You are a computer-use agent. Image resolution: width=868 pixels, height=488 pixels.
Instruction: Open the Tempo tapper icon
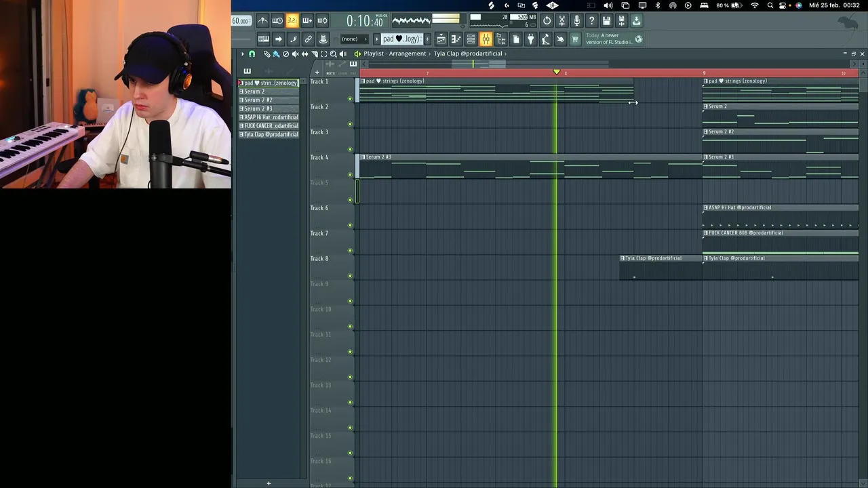click(x=545, y=39)
